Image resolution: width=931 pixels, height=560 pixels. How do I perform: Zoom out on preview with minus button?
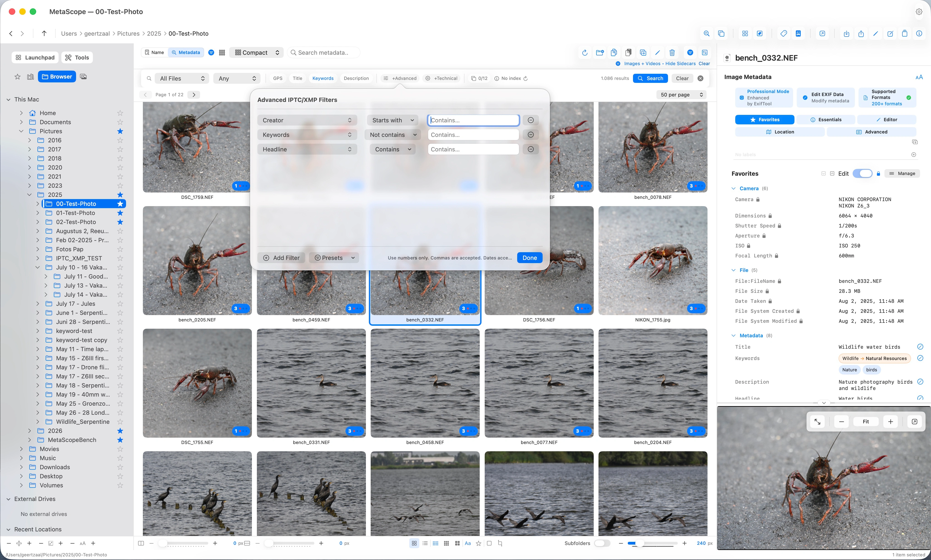pos(842,422)
